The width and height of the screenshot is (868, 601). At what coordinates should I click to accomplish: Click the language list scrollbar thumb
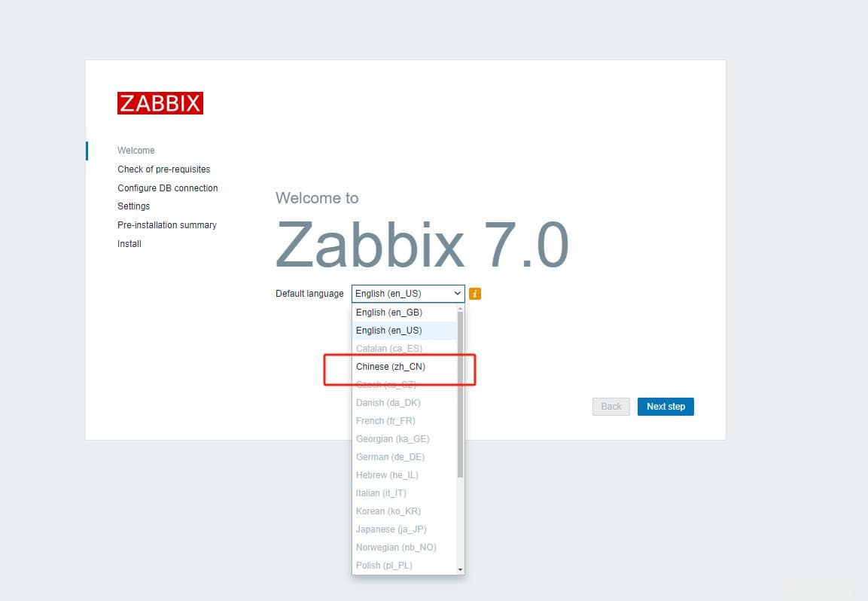click(x=461, y=395)
